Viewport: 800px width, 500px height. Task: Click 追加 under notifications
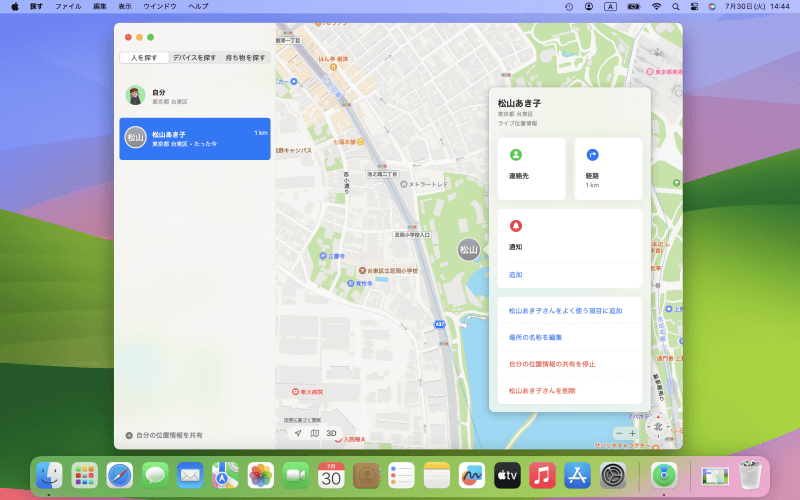pos(515,274)
